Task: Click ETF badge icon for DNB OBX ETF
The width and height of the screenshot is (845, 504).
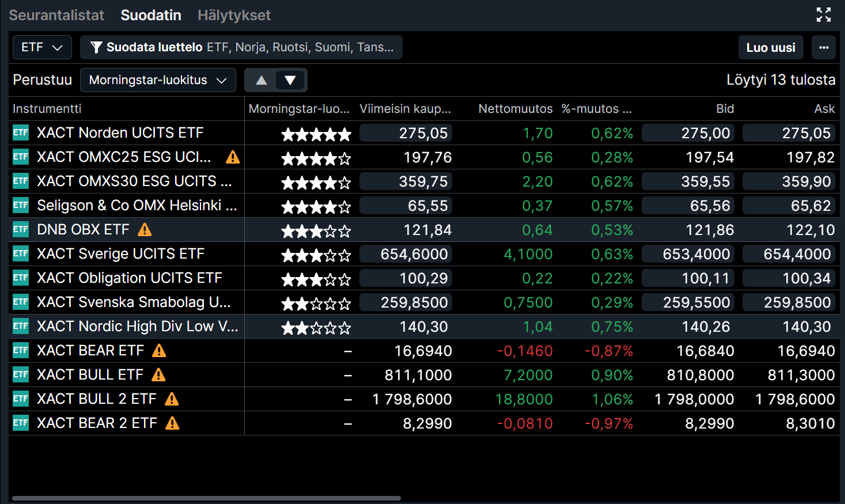Action: (21, 229)
